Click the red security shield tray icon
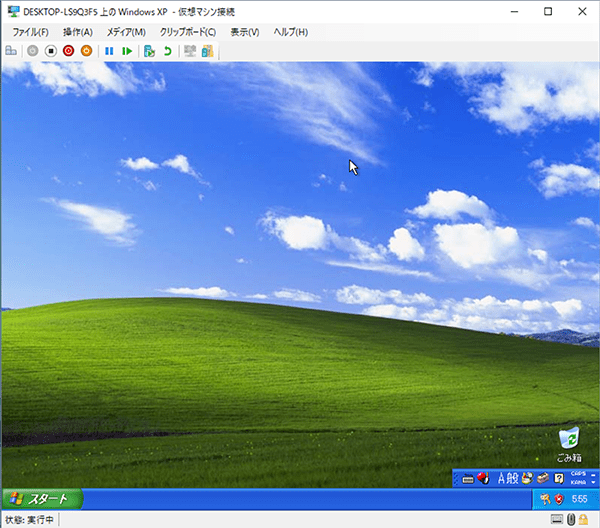Viewport: 600px width, 528px height. tap(559, 499)
